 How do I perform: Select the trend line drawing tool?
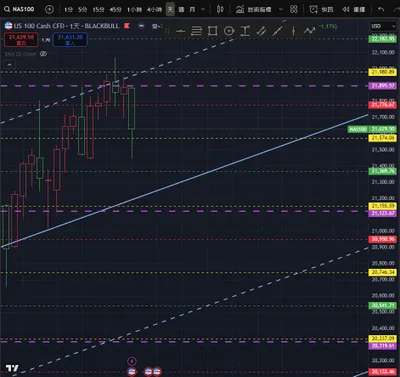click(x=277, y=31)
